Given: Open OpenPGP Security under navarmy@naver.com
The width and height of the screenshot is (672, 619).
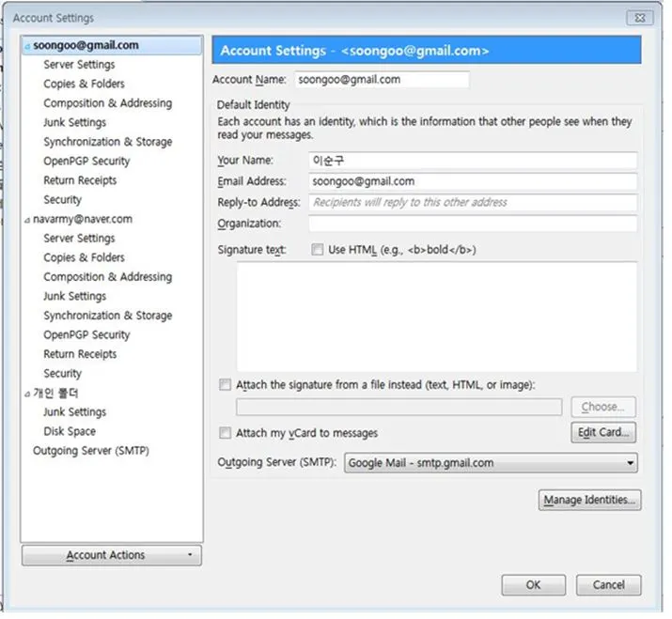Looking at the screenshot, I should pos(86,334).
